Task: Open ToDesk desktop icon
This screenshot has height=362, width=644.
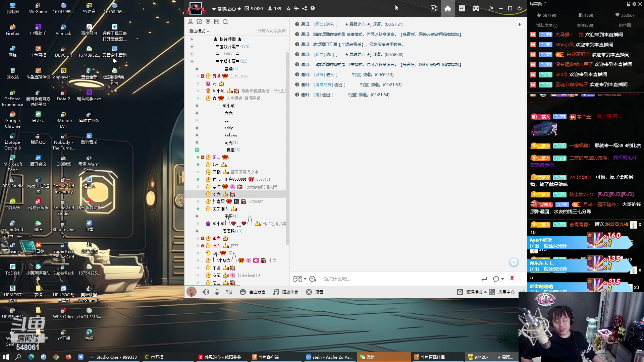Action: pyautogui.click(x=13, y=270)
